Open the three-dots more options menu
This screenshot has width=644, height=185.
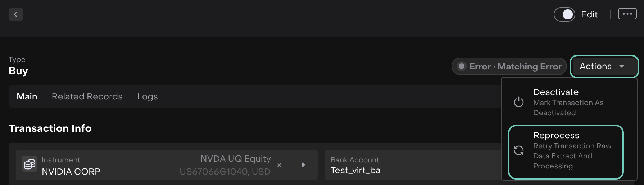[x=627, y=14]
